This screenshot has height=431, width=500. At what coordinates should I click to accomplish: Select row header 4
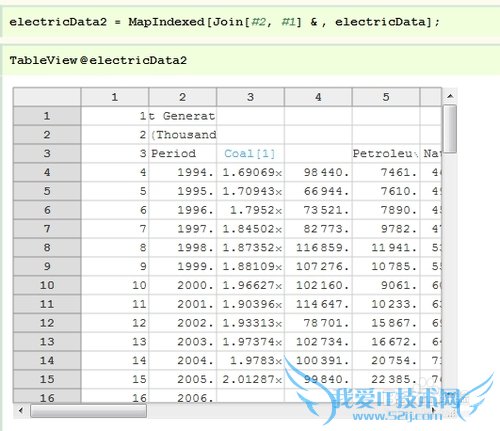click(x=47, y=172)
